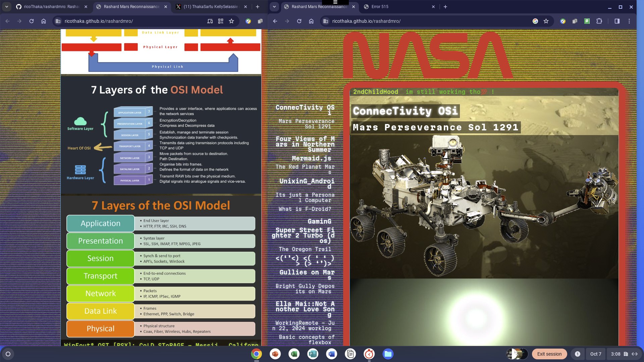
Task: Toggle the side panel icon in the right window
Action: pos(617,21)
